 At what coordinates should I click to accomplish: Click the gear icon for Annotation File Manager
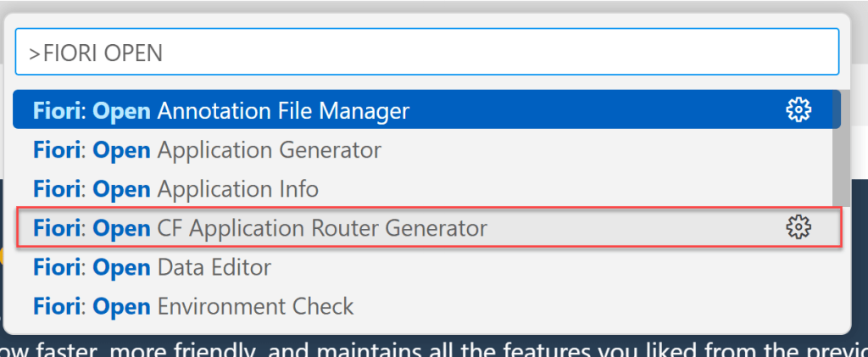pos(798,110)
